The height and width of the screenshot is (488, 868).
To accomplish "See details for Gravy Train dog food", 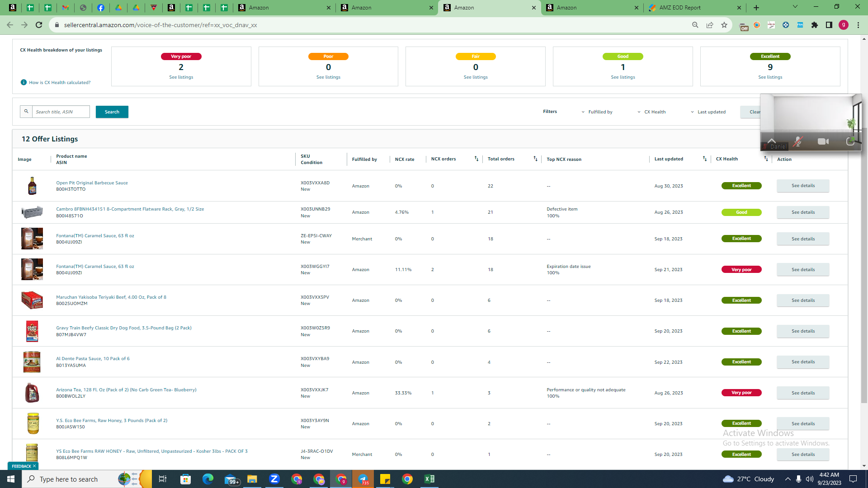I will (x=803, y=331).
